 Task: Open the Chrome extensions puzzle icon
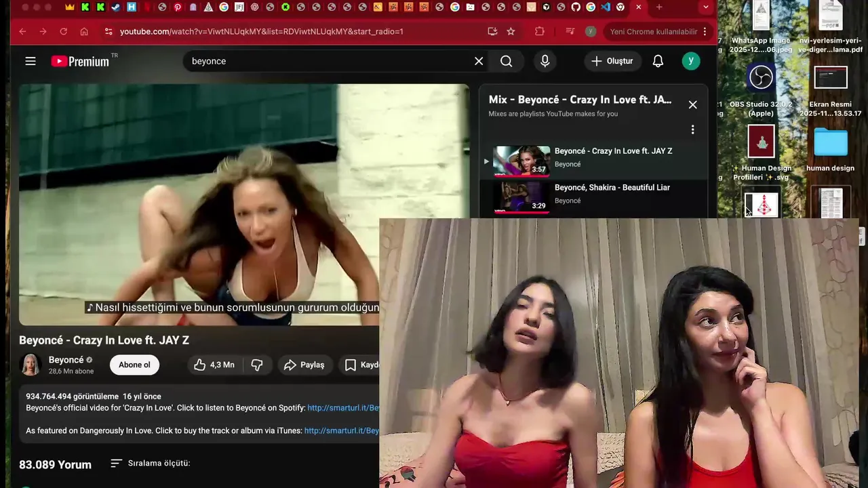[x=540, y=31]
